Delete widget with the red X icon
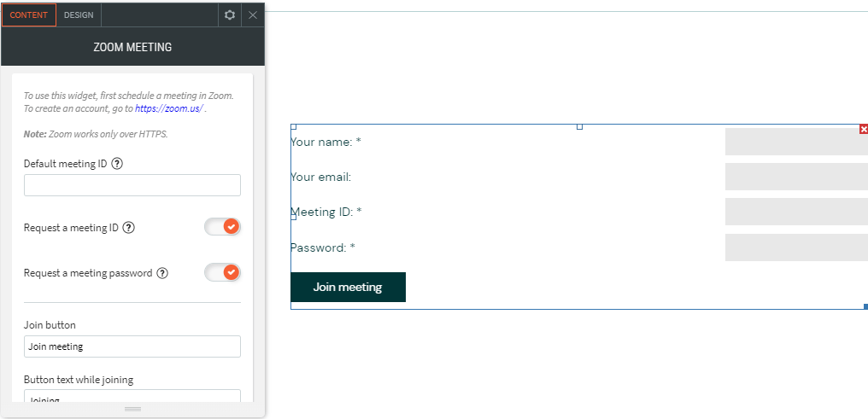 (863, 129)
